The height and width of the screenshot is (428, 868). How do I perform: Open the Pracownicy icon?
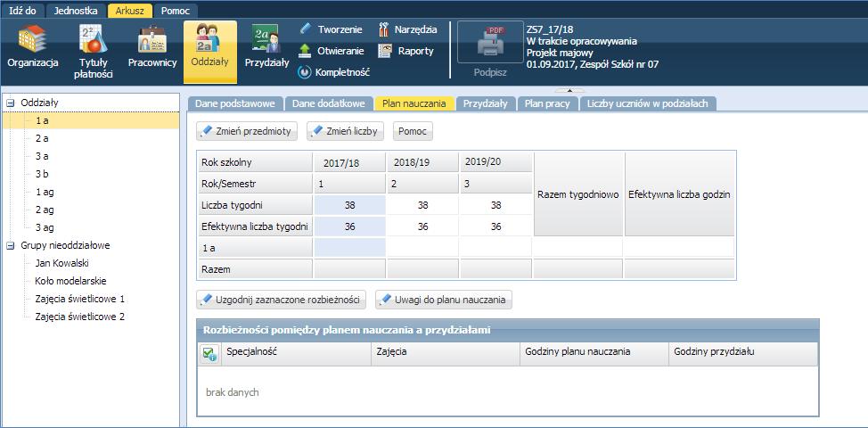click(x=152, y=38)
